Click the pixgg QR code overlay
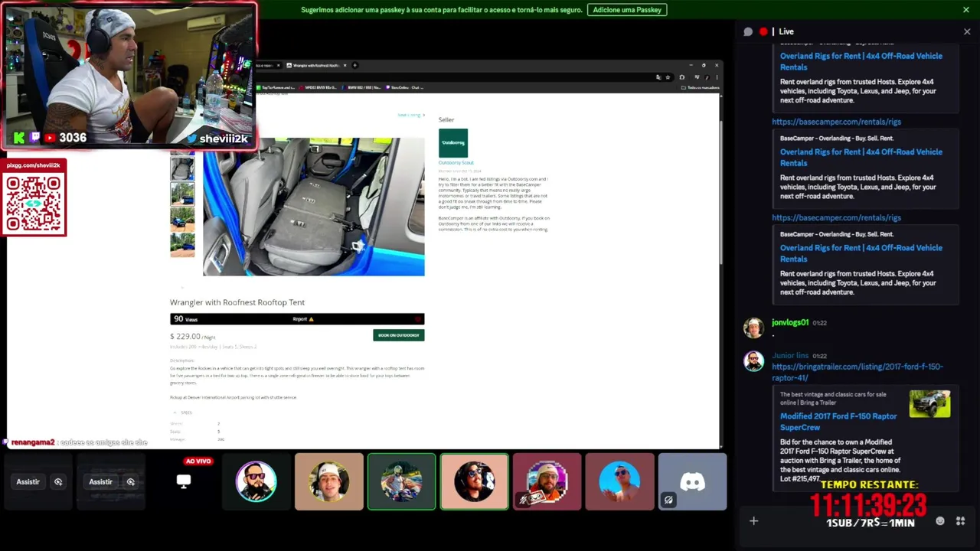 (x=34, y=197)
